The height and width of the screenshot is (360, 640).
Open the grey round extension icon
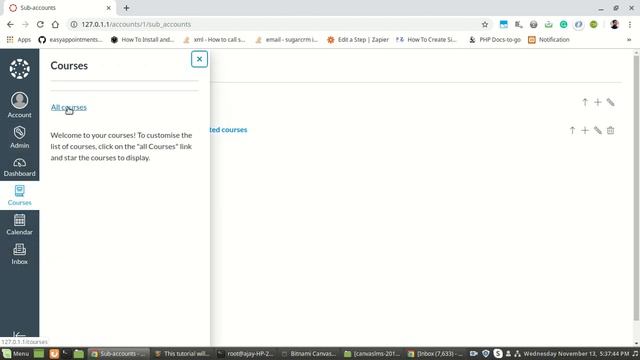point(533,24)
